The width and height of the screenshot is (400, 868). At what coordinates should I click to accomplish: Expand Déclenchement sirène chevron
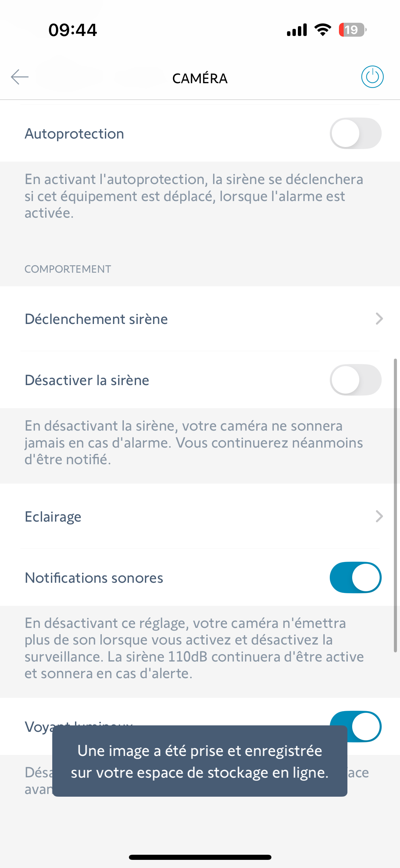(x=379, y=319)
